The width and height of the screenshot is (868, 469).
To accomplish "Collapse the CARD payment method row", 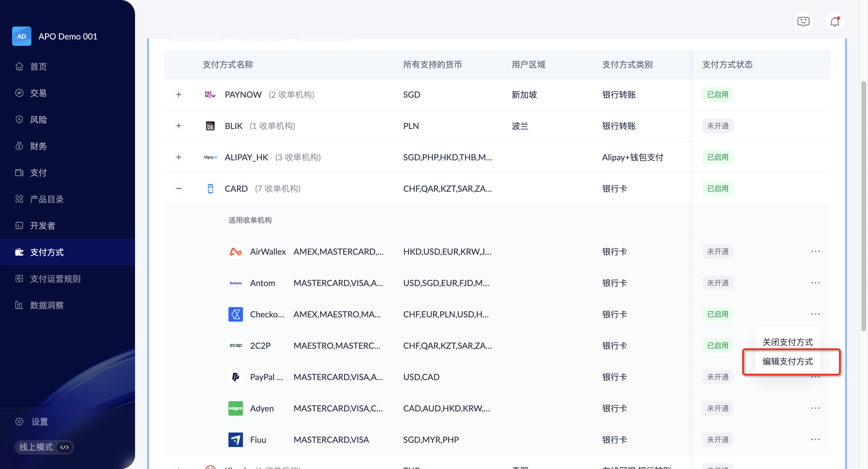I will click(x=179, y=188).
